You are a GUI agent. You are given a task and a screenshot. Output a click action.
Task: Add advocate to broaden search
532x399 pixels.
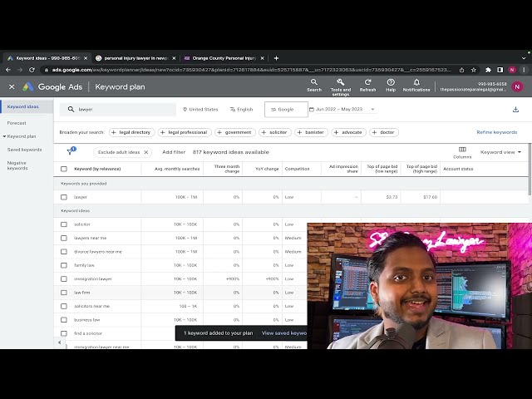tap(348, 132)
